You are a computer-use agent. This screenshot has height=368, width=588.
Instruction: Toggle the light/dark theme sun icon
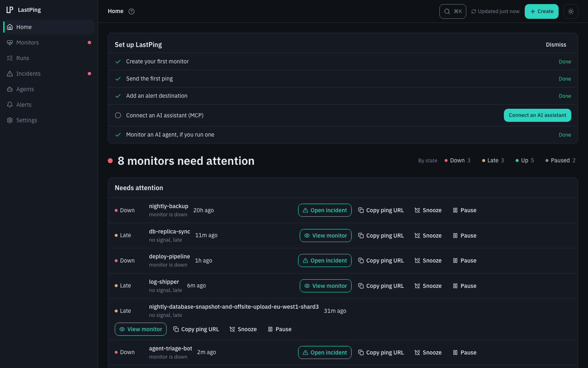[x=571, y=11]
